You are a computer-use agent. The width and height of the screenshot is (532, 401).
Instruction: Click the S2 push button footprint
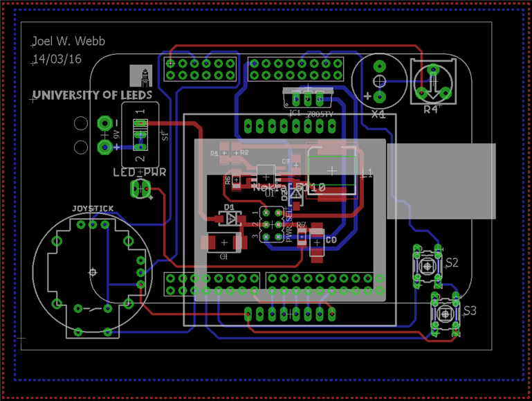click(x=427, y=266)
